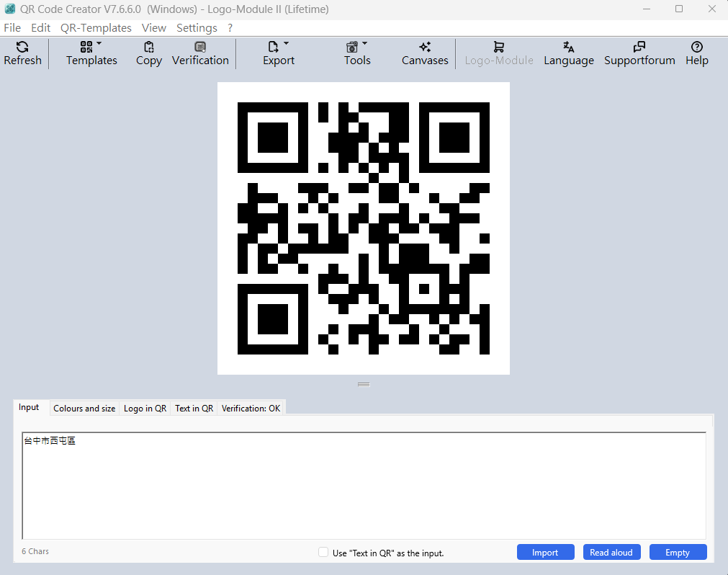Open the Canvases sparkle icon

(x=425, y=47)
